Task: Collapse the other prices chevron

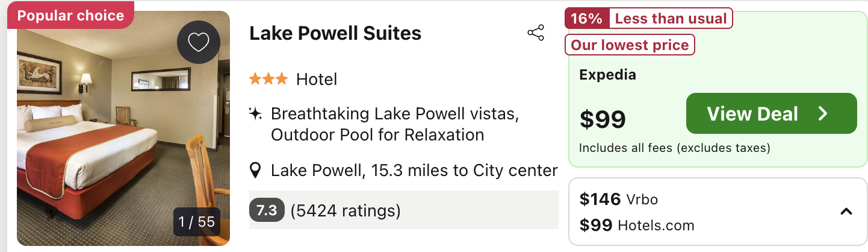Action: (846, 212)
